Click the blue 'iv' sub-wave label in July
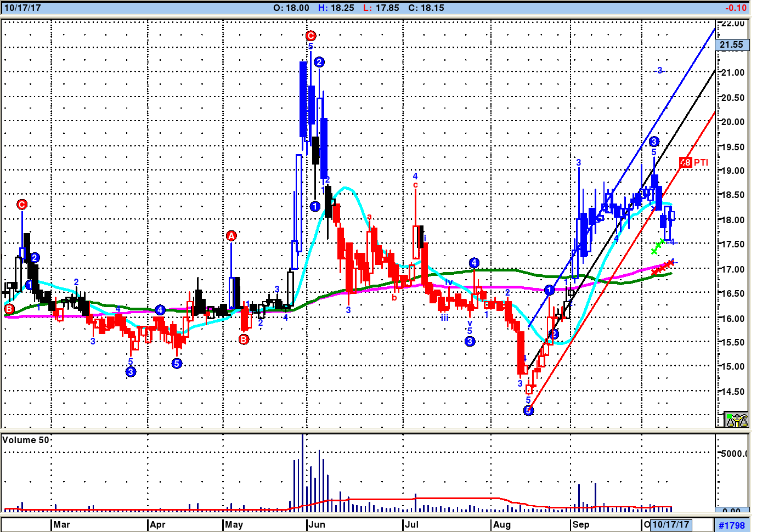Screen dimensions: 768x532 (449, 282)
